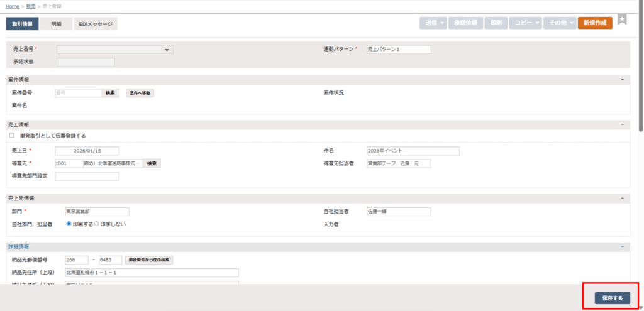Expand the 送信 dropdown button
This screenshot has height=311, width=644.
(434, 23)
